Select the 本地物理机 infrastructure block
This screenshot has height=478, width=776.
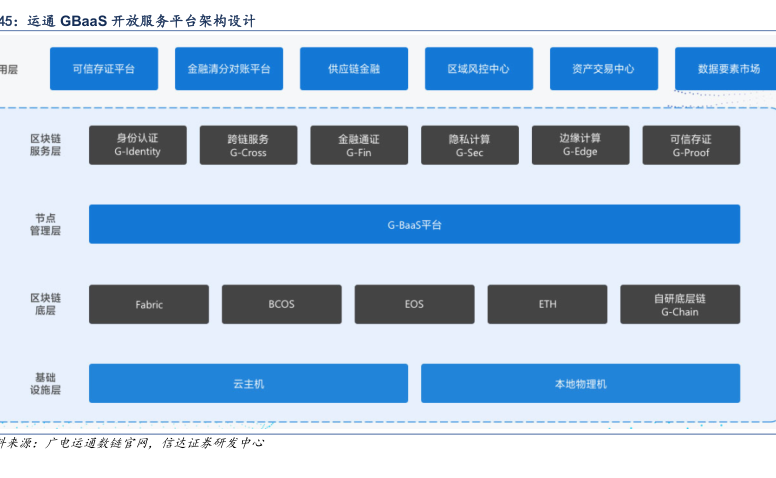pos(580,383)
